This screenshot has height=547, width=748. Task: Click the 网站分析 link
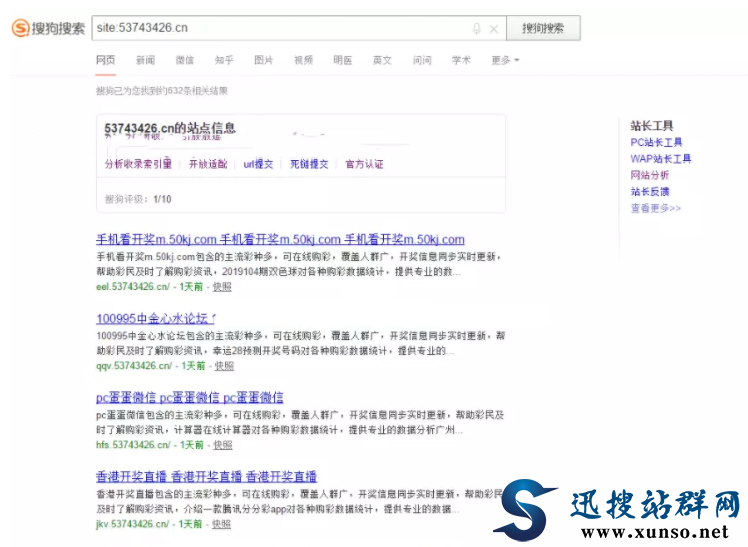pos(650,175)
